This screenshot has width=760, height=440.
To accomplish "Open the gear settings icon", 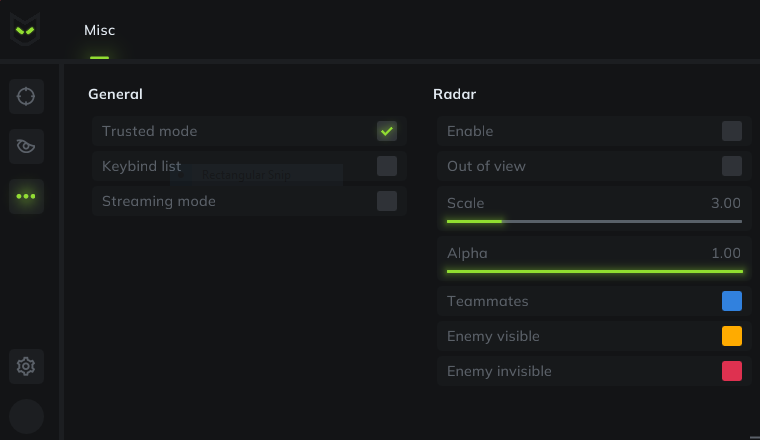I will 26,366.
